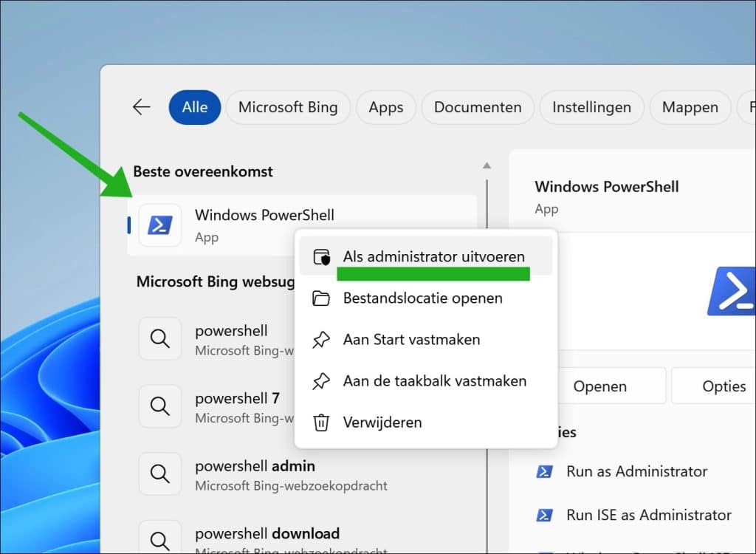Screen dimensions: 756x554
Task: Click the Beste overeenkomst heading
Action: coord(203,171)
